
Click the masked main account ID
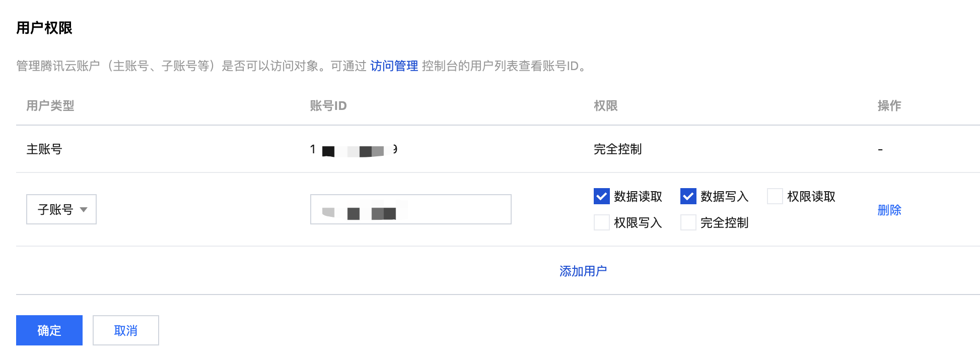pyautogui.click(x=354, y=150)
